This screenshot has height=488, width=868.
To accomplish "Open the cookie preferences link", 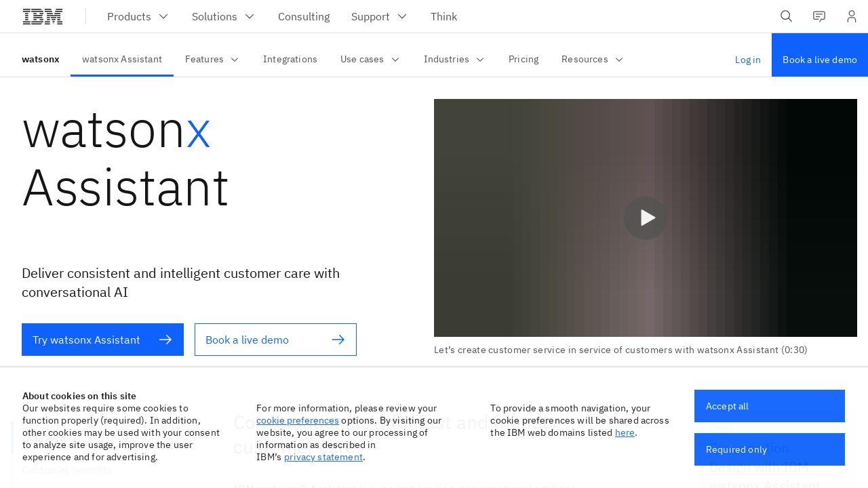I will [298, 420].
